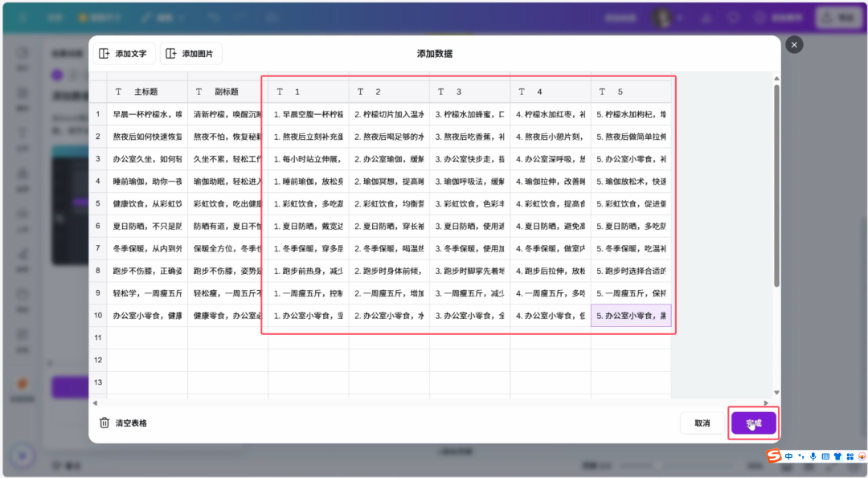Click the microphone icon on the Sogou input bar

tap(813, 456)
